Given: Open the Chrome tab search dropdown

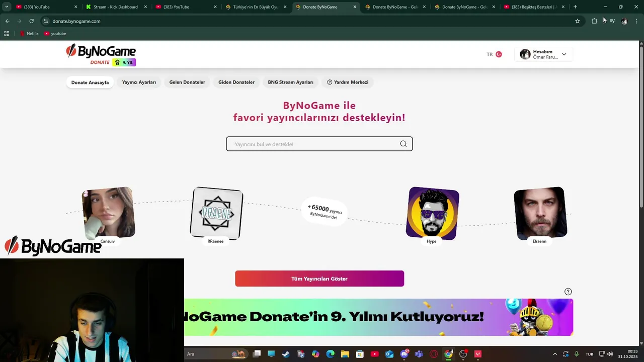Looking at the screenshot, I should (7, 7).
